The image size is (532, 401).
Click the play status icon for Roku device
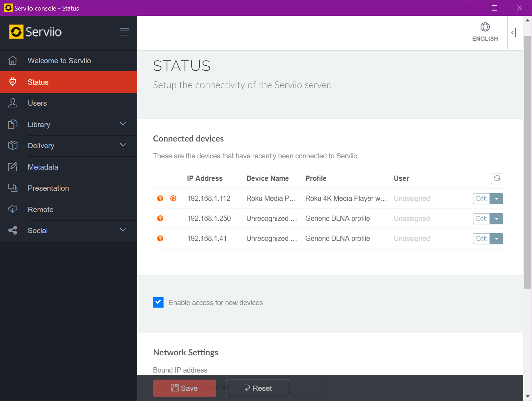173,198
